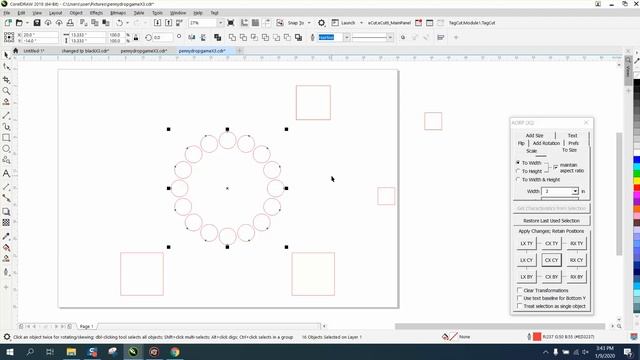
Task: Open the Effects menu
Action: tap(96, 13)
